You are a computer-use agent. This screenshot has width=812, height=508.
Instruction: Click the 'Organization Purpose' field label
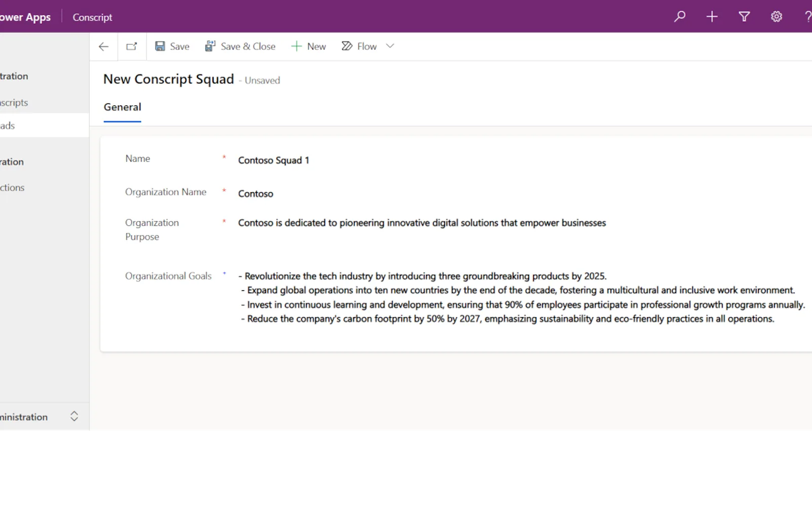[152, 230]
